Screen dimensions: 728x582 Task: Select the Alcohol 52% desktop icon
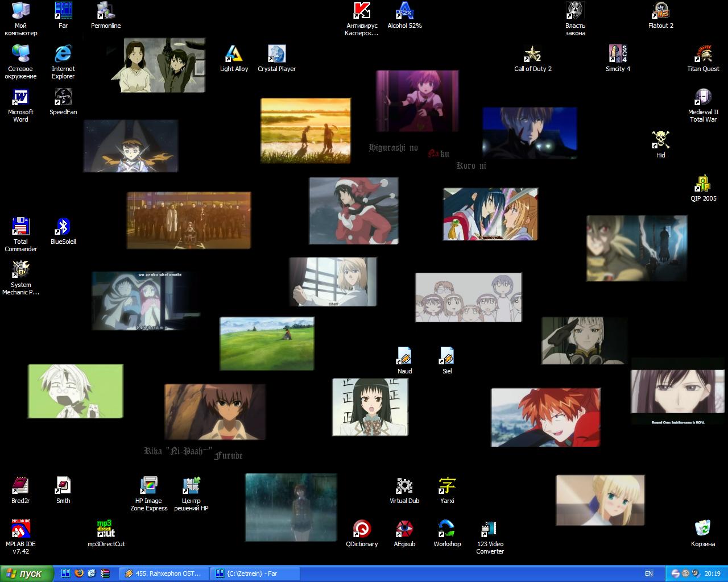(404, 12)
